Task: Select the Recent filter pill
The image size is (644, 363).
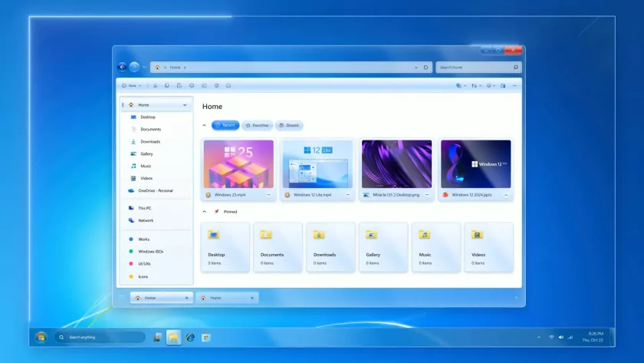Action: (225, 125)
